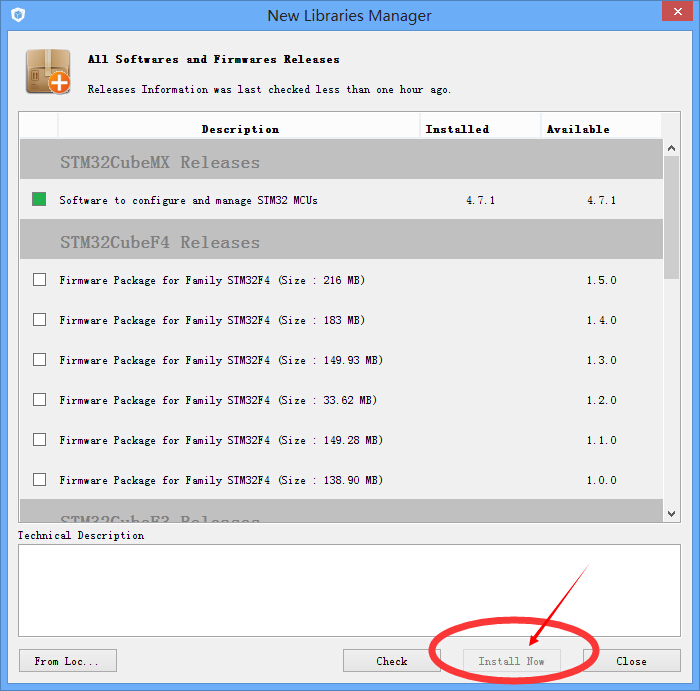Click installed version 4.7.1 of STM32CubeMX
Image resolution: width=700 pixels, height=691 pixels.
[481, 200]
